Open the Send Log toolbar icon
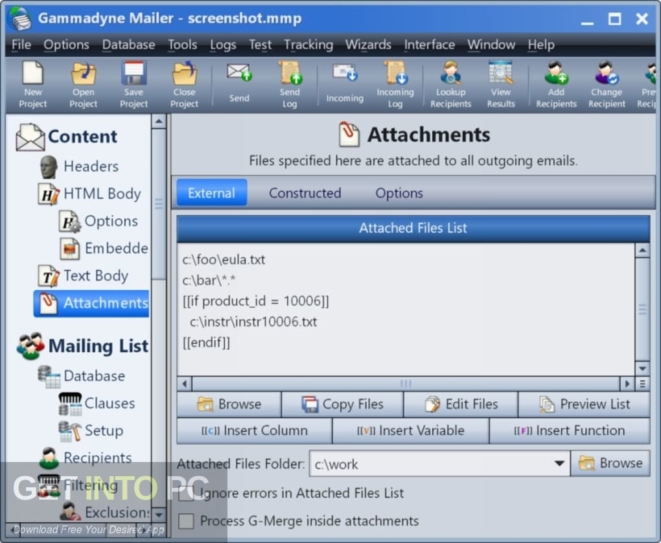661x543 pixels. 290,73
